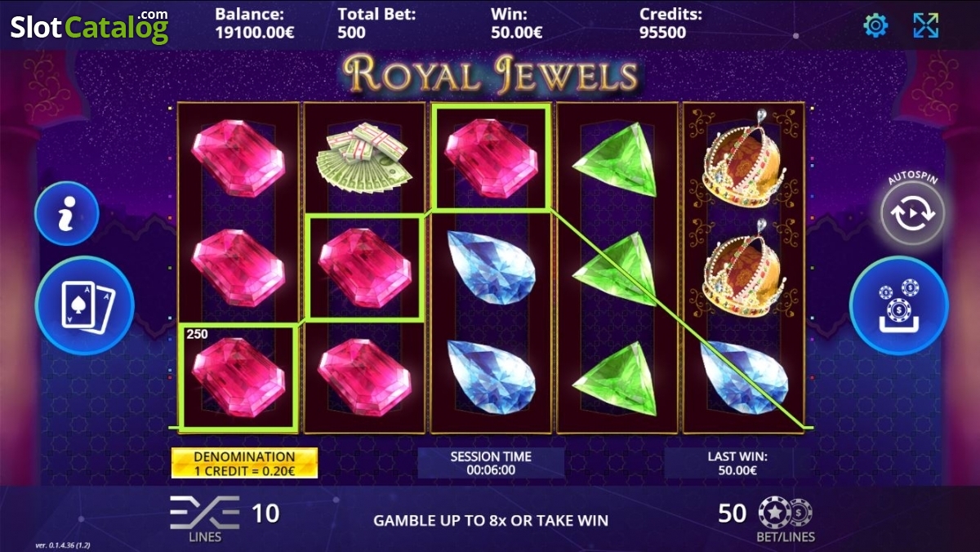Collect win with the chips tray button
The width and height of the screenshot is (980, 552).
[899, 305]
